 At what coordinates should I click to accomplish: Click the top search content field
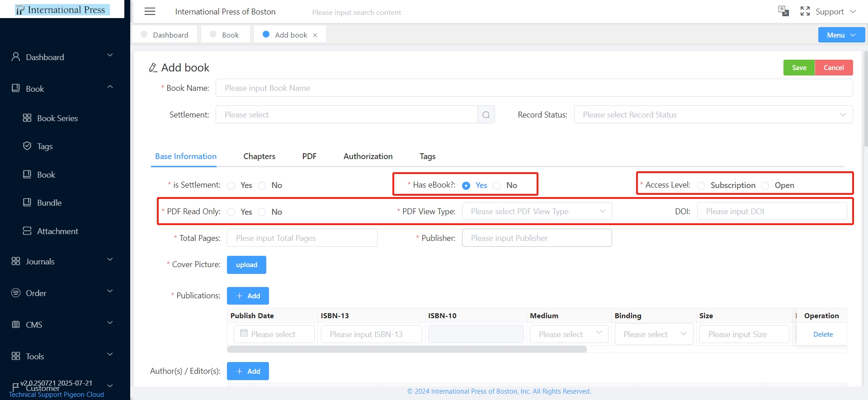point(356,12)
